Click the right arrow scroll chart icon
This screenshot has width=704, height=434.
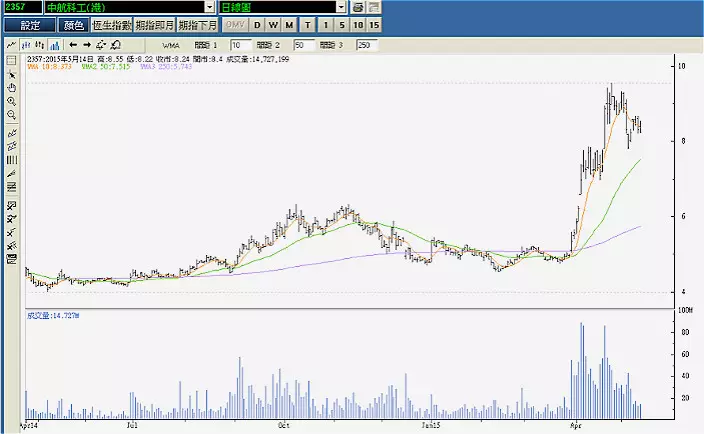87,45
